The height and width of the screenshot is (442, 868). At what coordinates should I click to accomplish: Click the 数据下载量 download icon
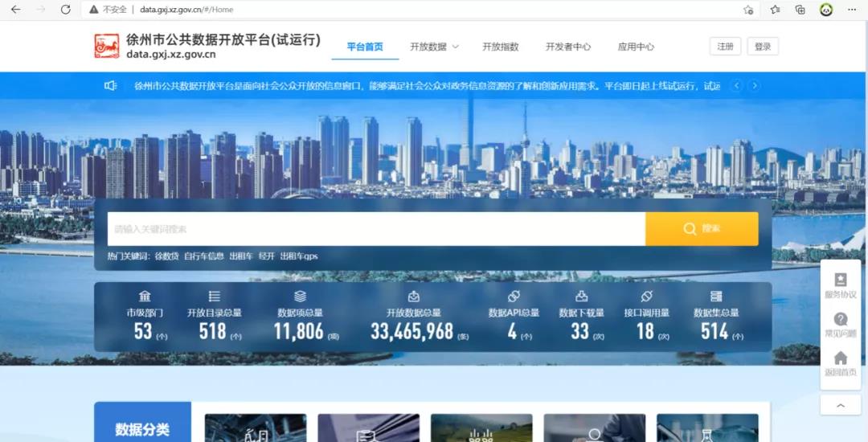point(581,297)
